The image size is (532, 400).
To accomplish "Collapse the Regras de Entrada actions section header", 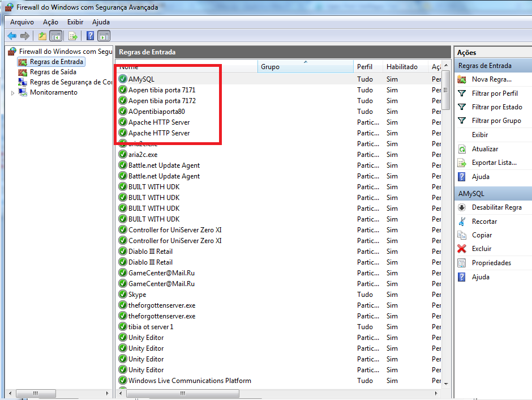I will point(495,66).
